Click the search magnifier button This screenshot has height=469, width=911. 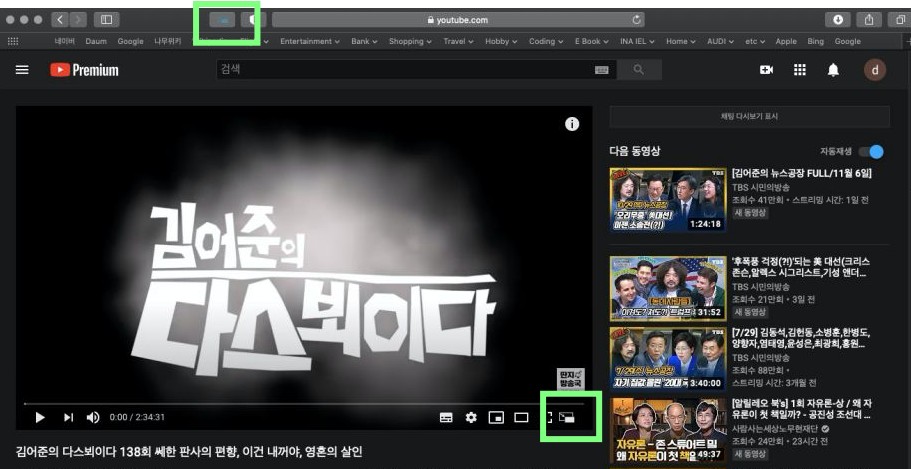[639, 70]
